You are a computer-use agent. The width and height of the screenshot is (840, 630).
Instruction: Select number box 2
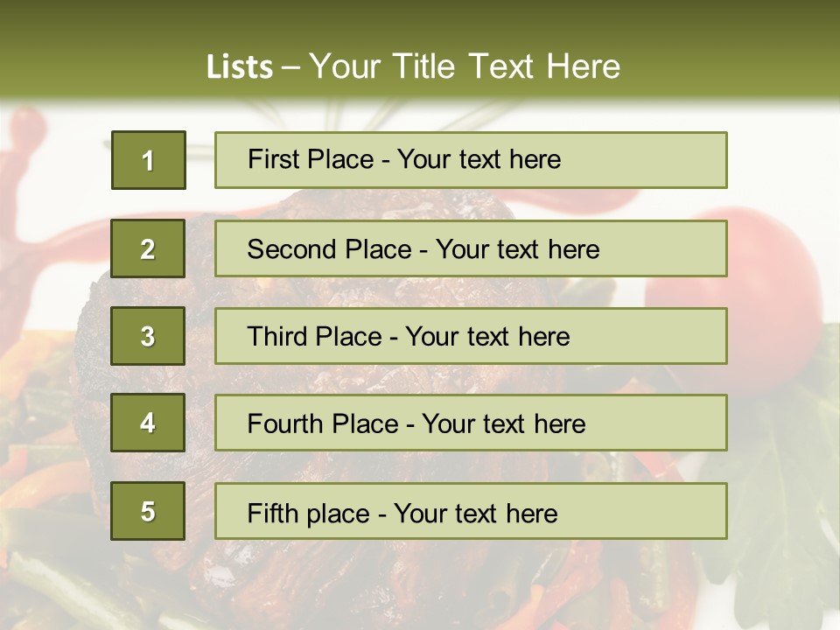tap(148, 248)
